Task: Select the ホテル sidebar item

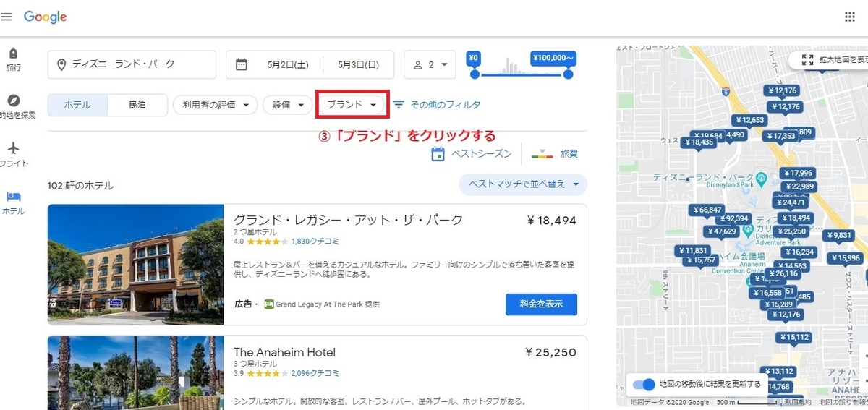Action: (13, 203)
